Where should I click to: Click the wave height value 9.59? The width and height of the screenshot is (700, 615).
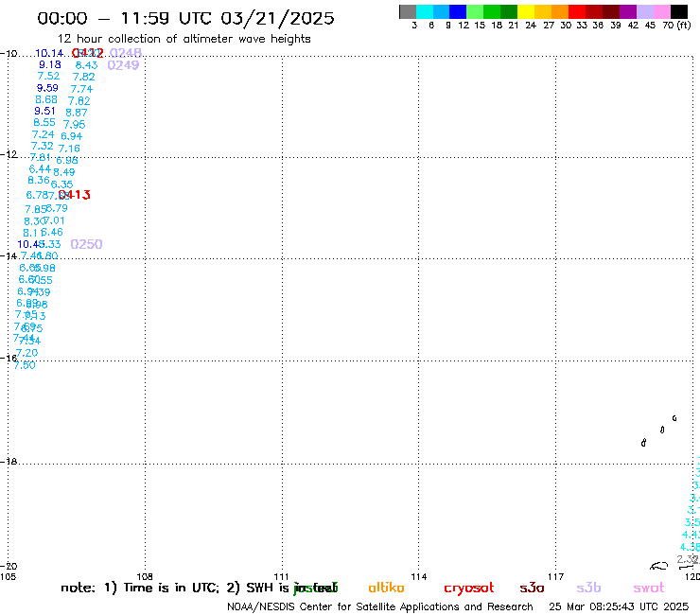[47, 88]
